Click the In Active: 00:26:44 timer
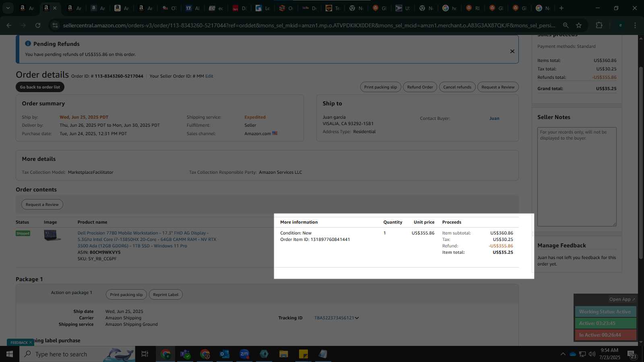 coord(605,335)
